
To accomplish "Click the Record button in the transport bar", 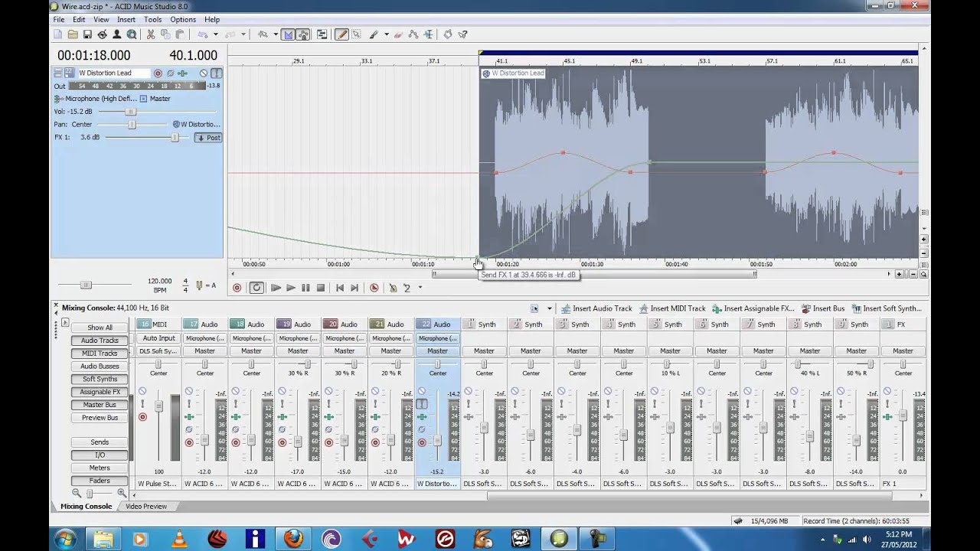I will pyautogui.click(x=237, y=288).
